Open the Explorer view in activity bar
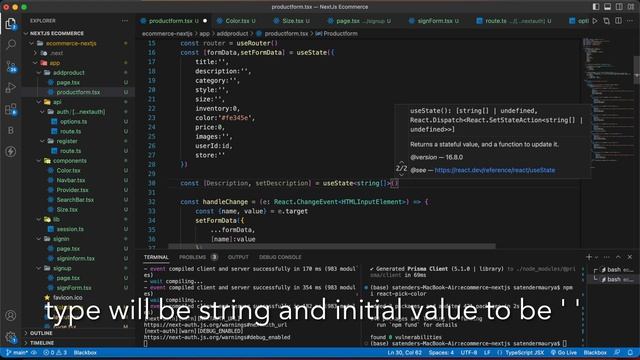 coord(11,24)
